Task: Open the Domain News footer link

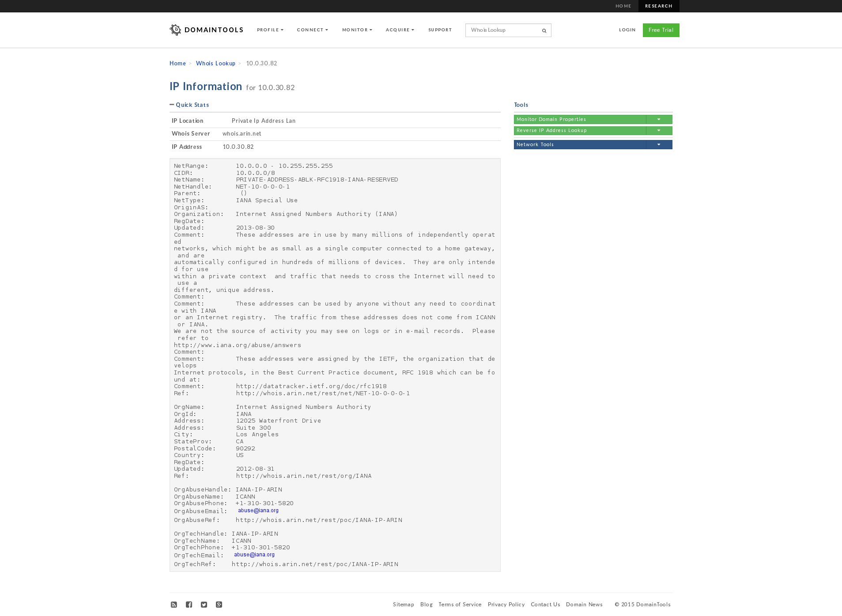Action: (584, 605)
